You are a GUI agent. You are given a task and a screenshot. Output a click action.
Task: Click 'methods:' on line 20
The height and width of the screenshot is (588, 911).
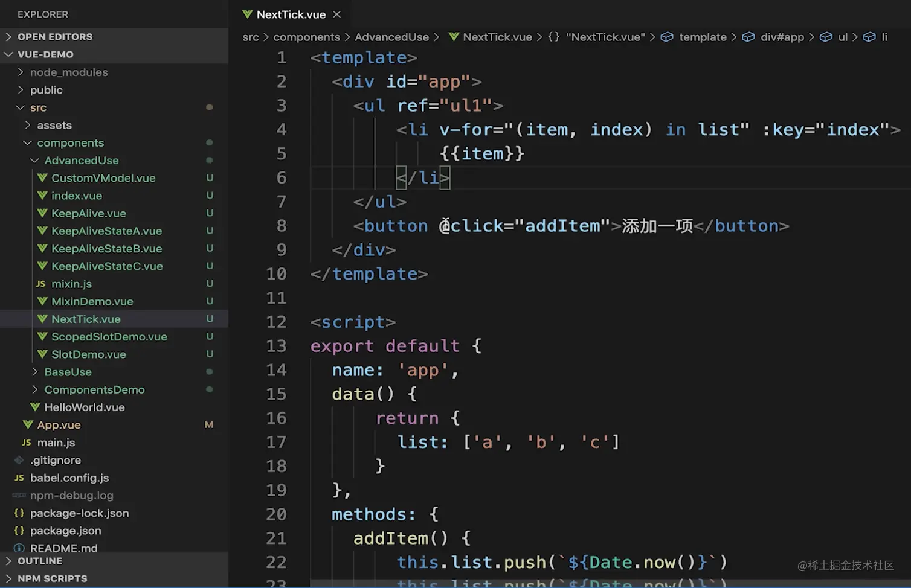pyautogui.click(x=374, y=514)
